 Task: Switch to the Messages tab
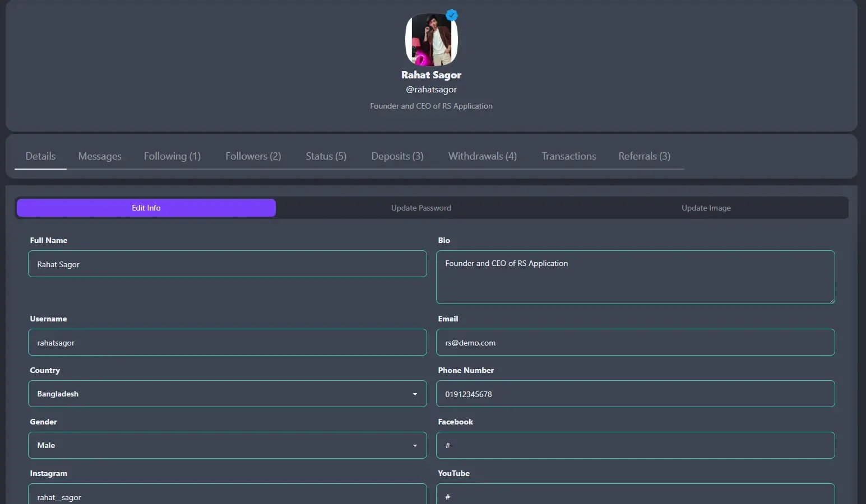pyautogui.click(x=100, y=156)
